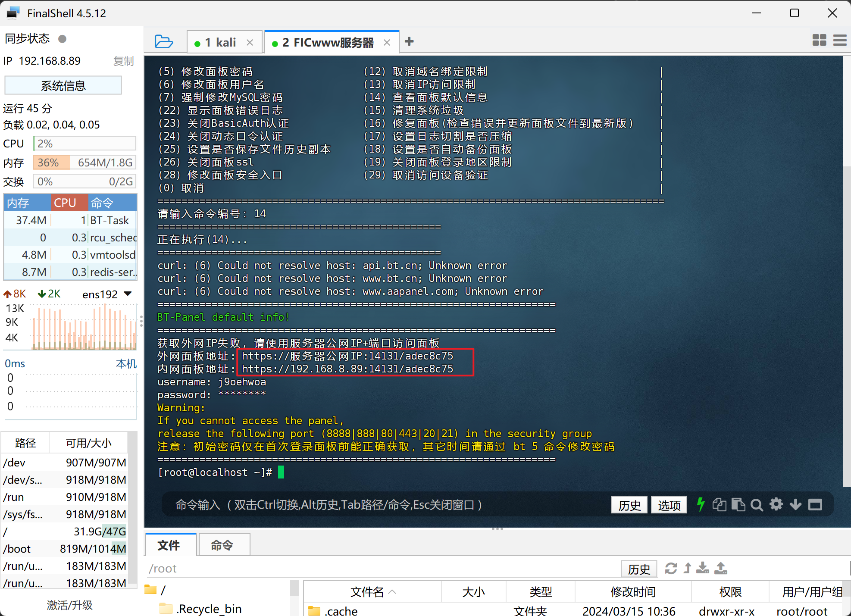
Task: Toggle scroll-to-bottom arrow icon
Action: tap(795, 504)
